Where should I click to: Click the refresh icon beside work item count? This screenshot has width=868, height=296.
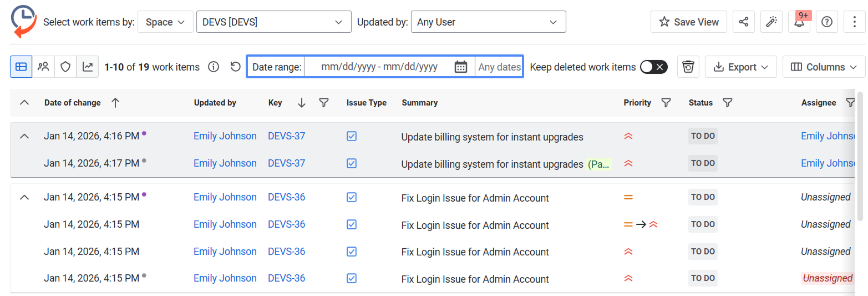[236, 67]
